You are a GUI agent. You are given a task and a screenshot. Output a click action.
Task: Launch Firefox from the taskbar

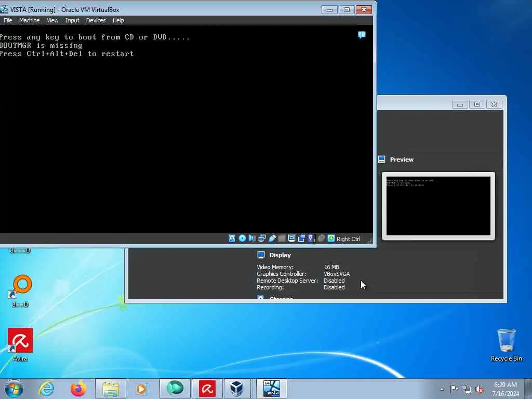(x=78, y=389)
